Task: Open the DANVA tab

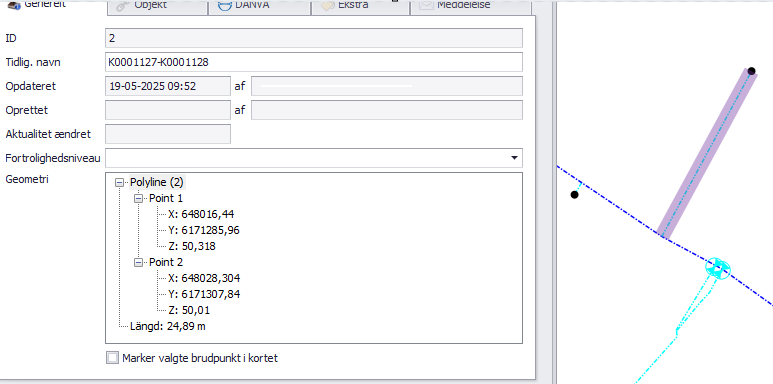Action: click(259, 6)
